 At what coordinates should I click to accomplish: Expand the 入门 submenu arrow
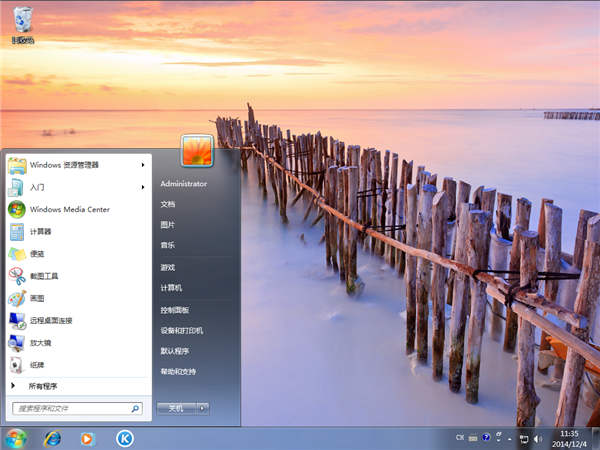[143, 187]
